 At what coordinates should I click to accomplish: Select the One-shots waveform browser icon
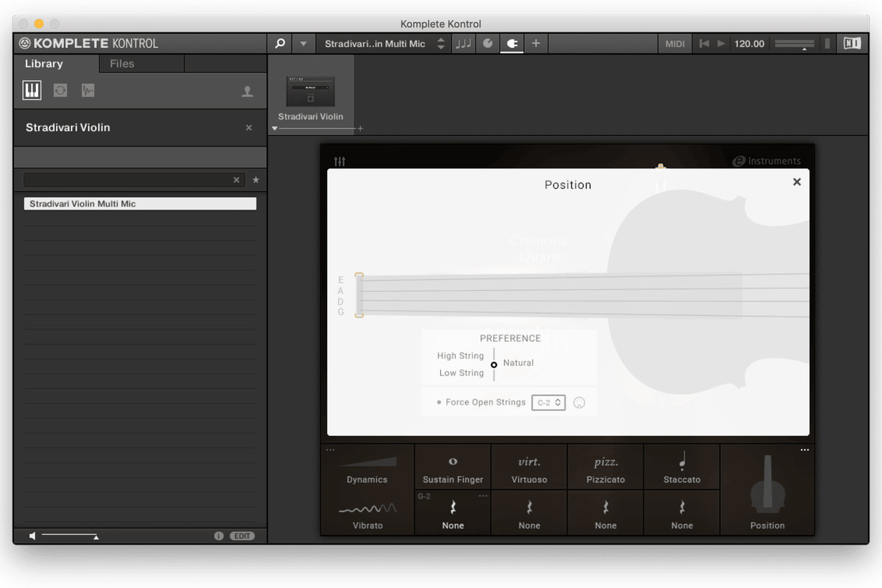tap(88, 90)
